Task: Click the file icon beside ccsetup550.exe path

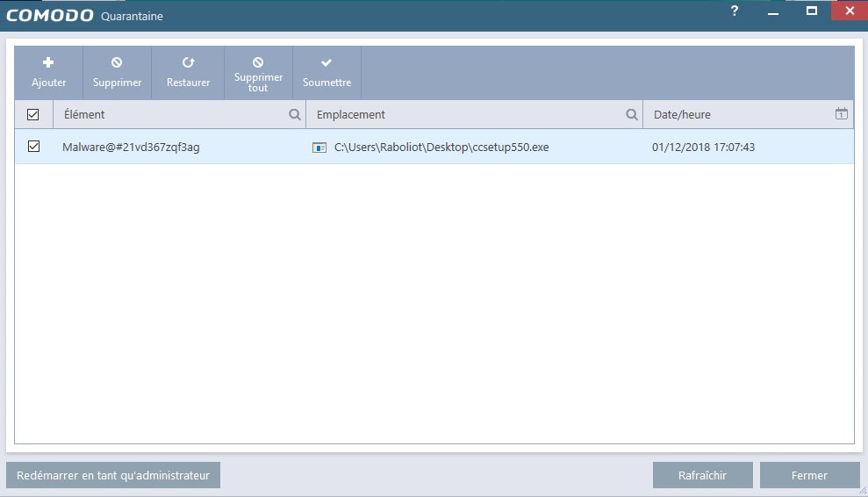Action: [319, 148]
